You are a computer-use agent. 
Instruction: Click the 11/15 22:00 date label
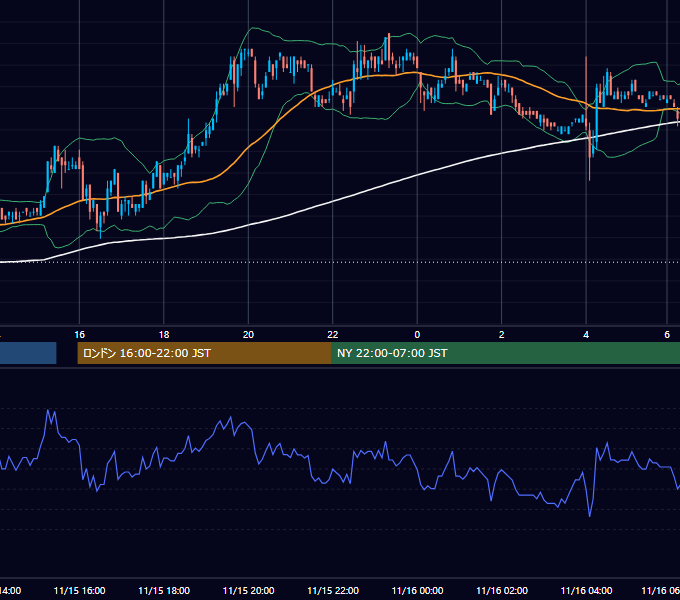(333, 590)
